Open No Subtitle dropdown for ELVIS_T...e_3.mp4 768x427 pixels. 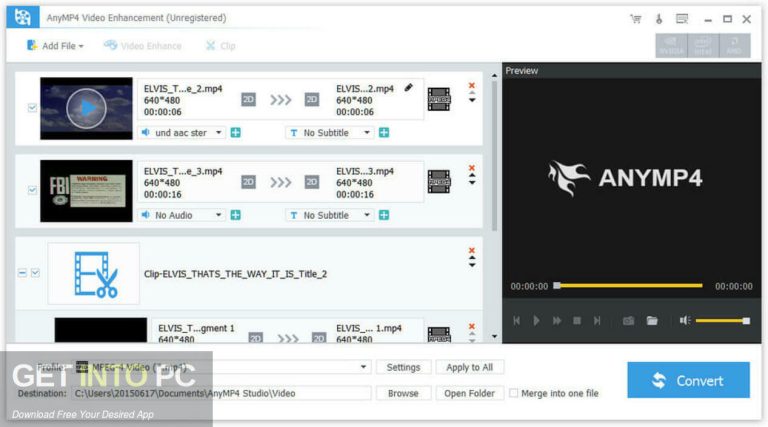[x=329, y=215]
